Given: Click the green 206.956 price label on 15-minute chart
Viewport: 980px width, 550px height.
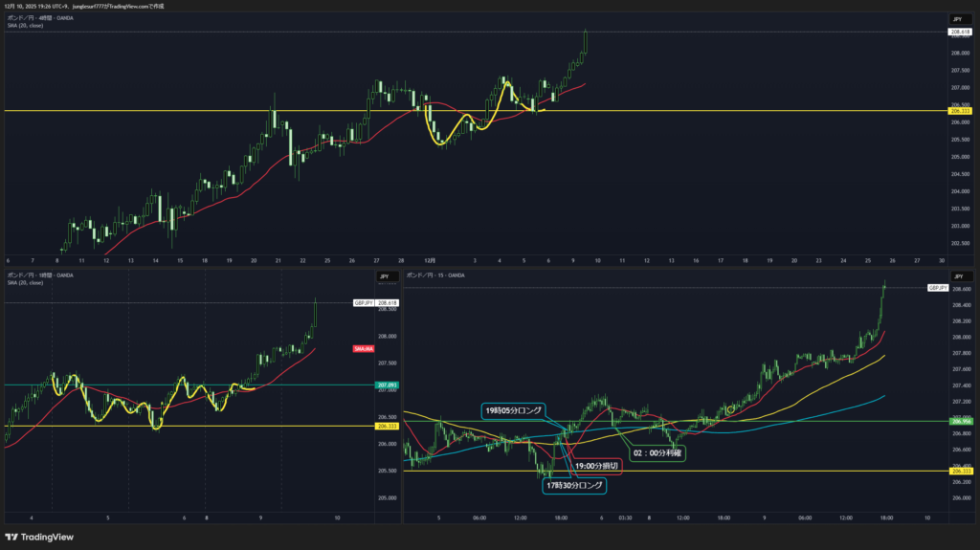Looking at the screenshot, I should pyautogui.click(x=960, y=421).
